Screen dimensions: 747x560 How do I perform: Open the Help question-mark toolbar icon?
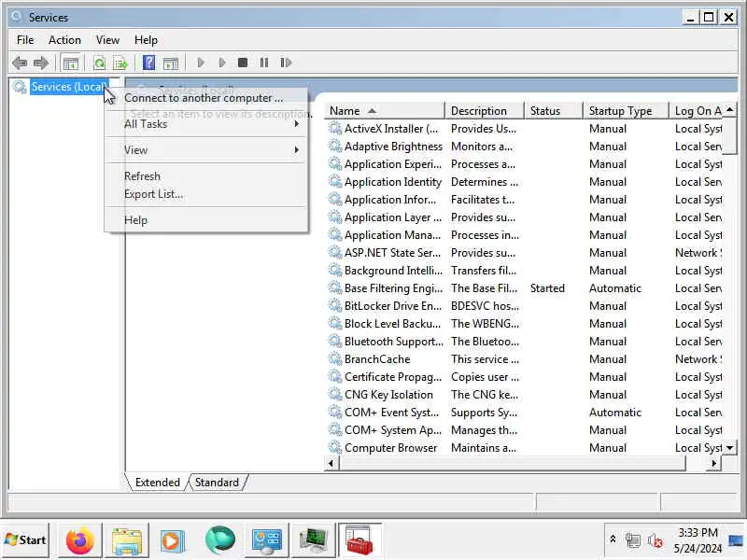(x=148, y=63)
